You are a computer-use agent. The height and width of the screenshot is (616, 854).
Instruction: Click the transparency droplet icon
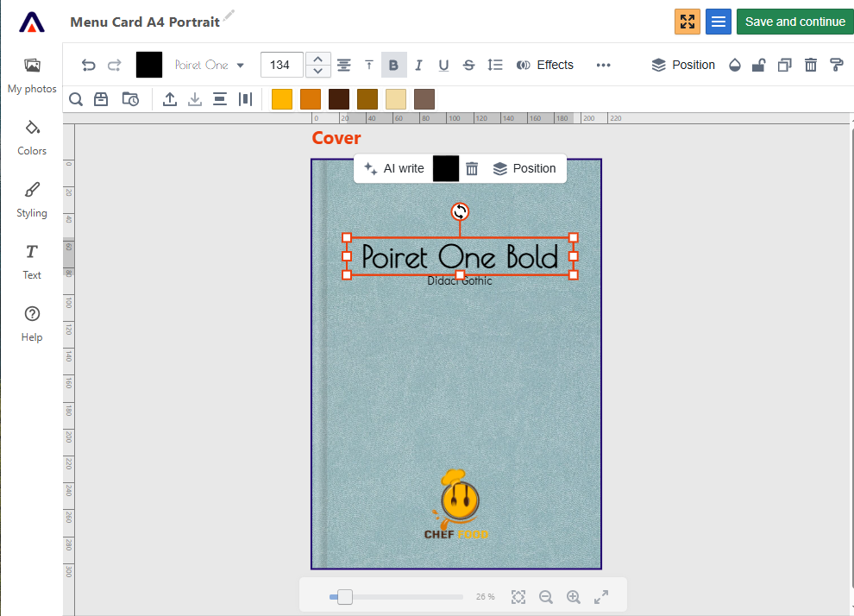(x=734, y=65)
